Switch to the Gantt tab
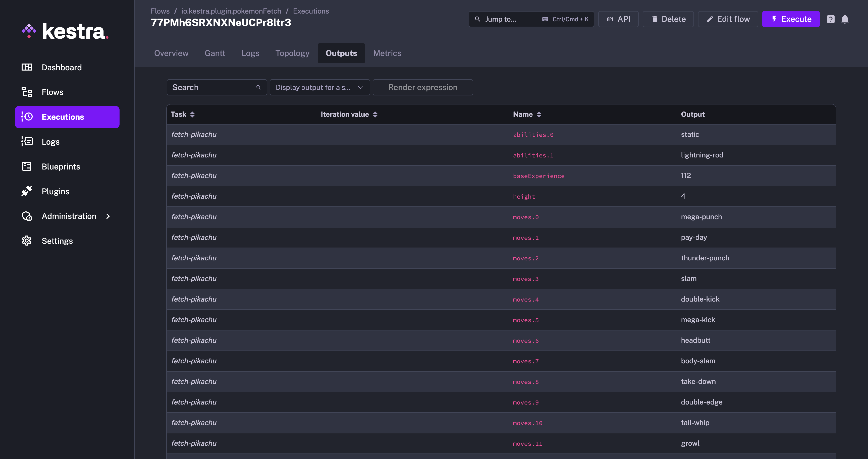868x459 pixels. pyautogui.click(x=215, y=53)
